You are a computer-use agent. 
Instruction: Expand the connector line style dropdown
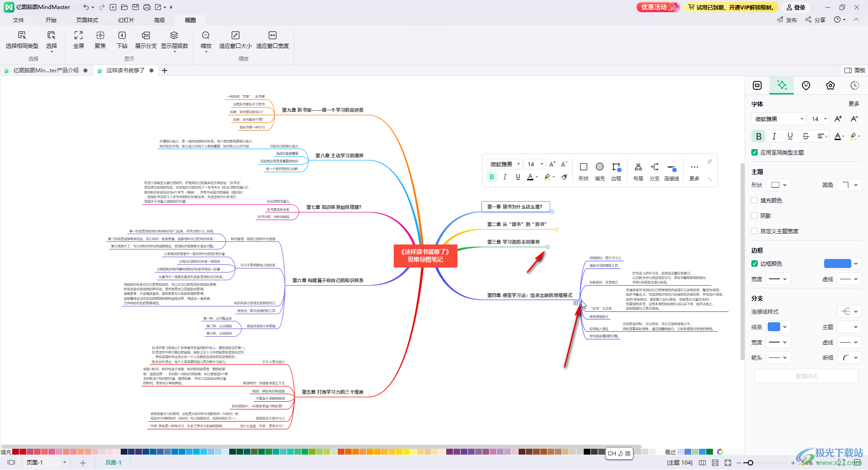849,311
